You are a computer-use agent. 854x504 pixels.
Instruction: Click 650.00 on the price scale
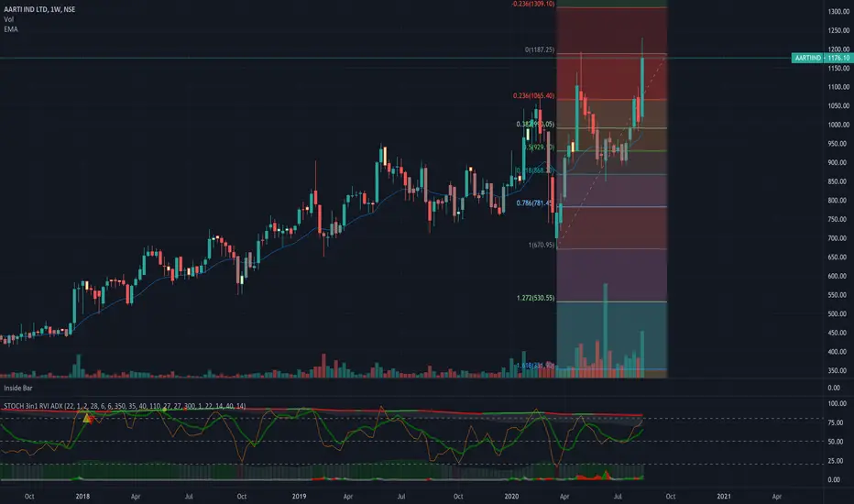coord(838,257)
